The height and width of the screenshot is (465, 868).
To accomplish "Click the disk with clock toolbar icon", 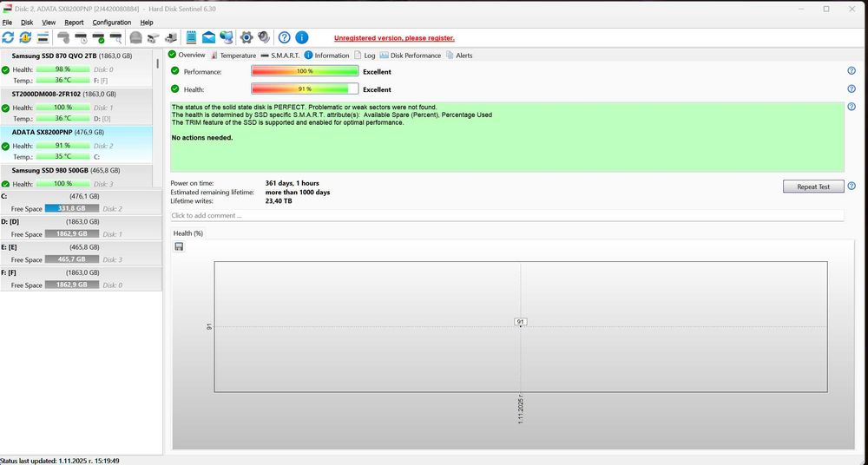I will coord(82,37).
